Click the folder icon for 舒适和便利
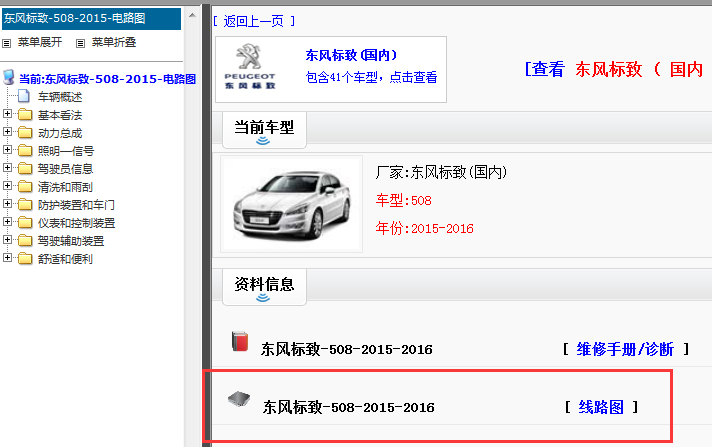712x447 pixels. (x=25, y=258)
